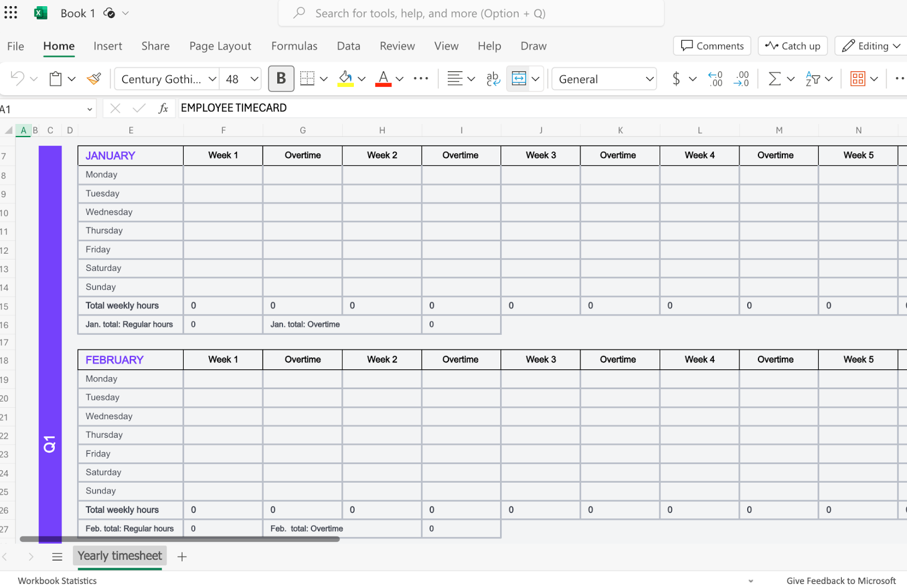Click the Sort and Filter icon

[x=813, y=79]
